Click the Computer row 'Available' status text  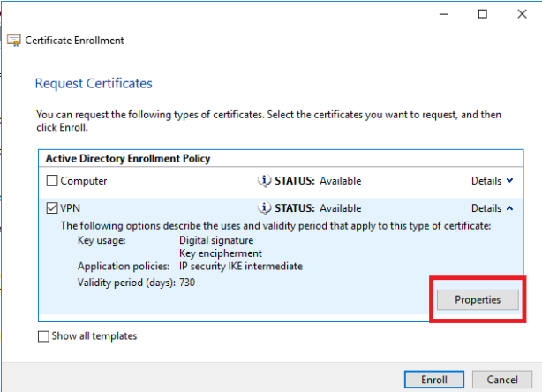tap(340, 181)
